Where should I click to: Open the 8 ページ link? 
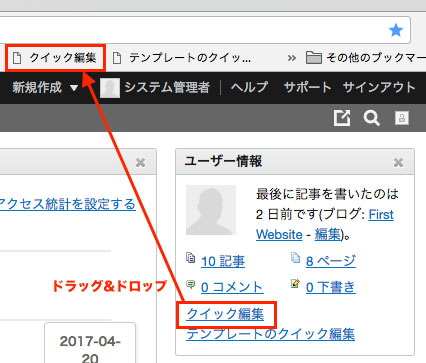tap(331, 261)
